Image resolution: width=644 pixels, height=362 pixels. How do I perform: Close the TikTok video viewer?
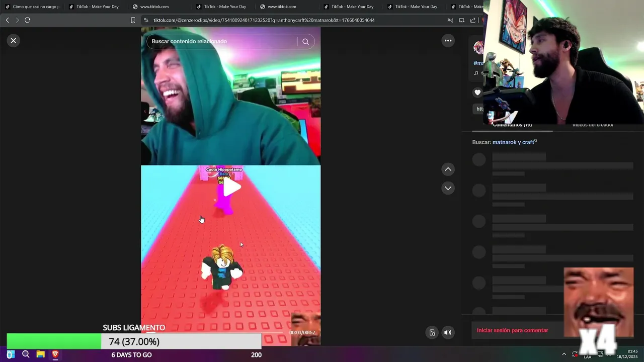[14, 41]
